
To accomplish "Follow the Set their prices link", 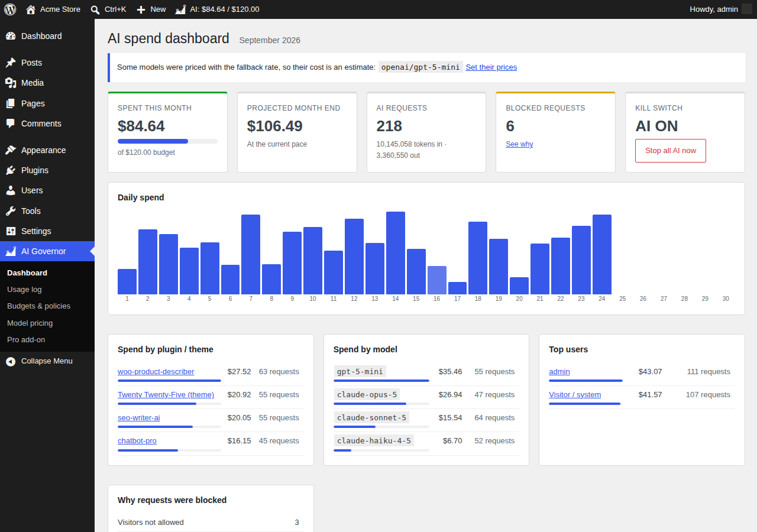I will [491, 67].
